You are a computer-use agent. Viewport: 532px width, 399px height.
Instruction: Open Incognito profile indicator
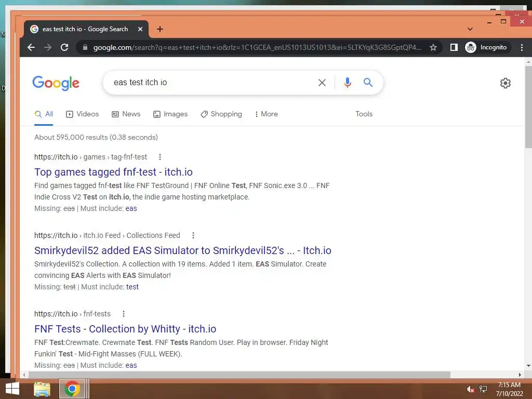486,47
